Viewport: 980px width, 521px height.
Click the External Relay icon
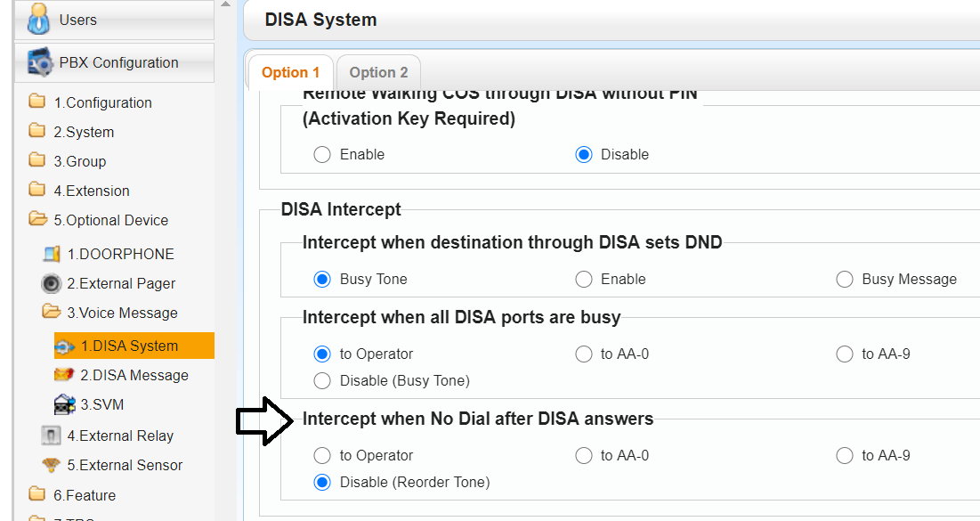[52, 436]
